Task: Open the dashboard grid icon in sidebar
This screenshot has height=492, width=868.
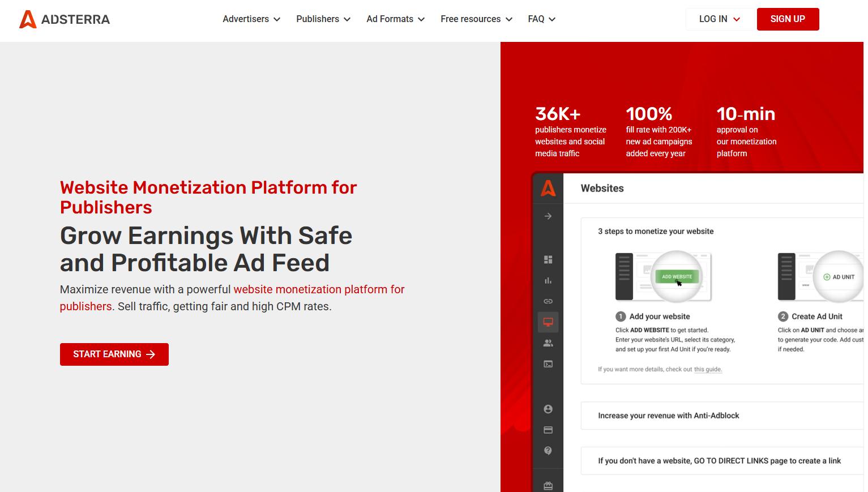Action: pyautogui.click(x=548, y=259)
